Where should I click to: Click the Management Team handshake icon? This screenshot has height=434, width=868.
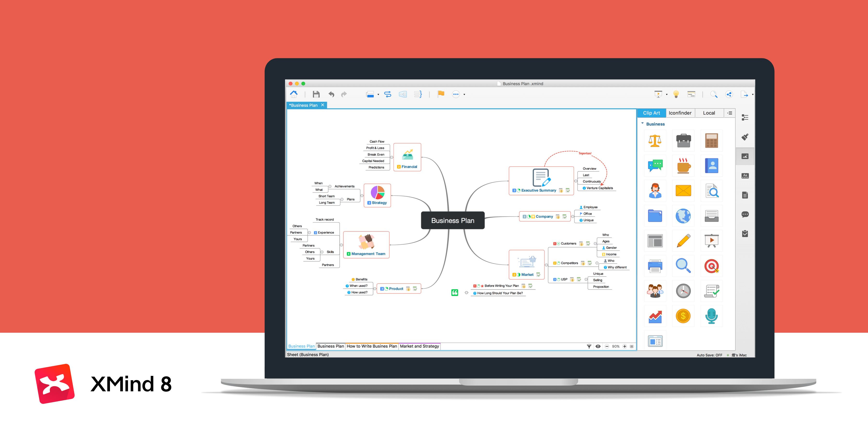point(365,246)
